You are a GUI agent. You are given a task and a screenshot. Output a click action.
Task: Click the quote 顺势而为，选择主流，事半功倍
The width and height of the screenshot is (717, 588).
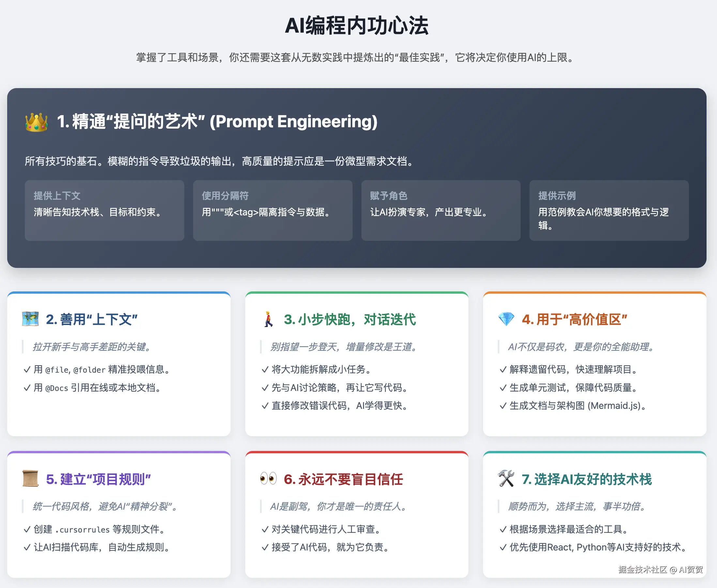pos(577,506)
